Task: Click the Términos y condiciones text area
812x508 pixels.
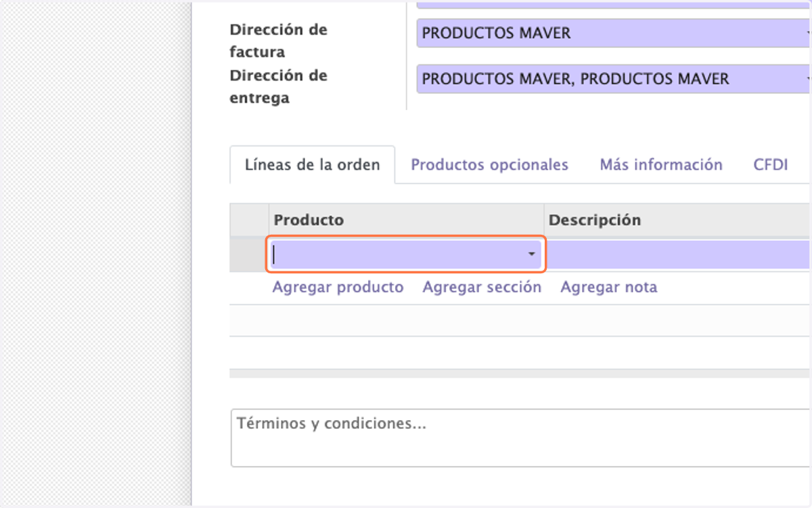Action: (x=521, y=438)
